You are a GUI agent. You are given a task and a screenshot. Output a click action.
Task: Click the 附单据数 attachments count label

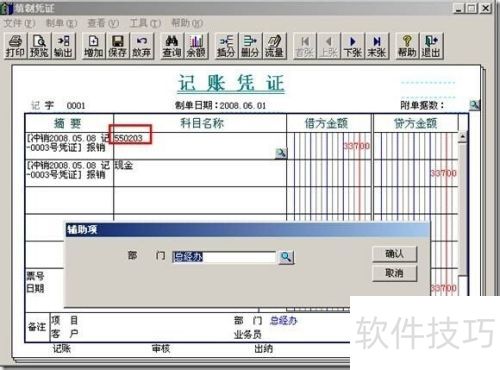coord(422,105)
